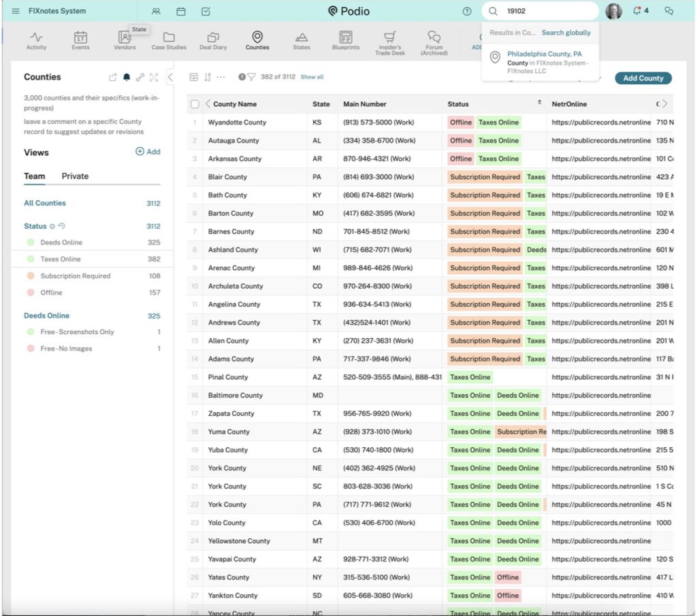Screen dimensions: 697x616
Task: Click the history icon next to Status view
Action: click(62, 226)
